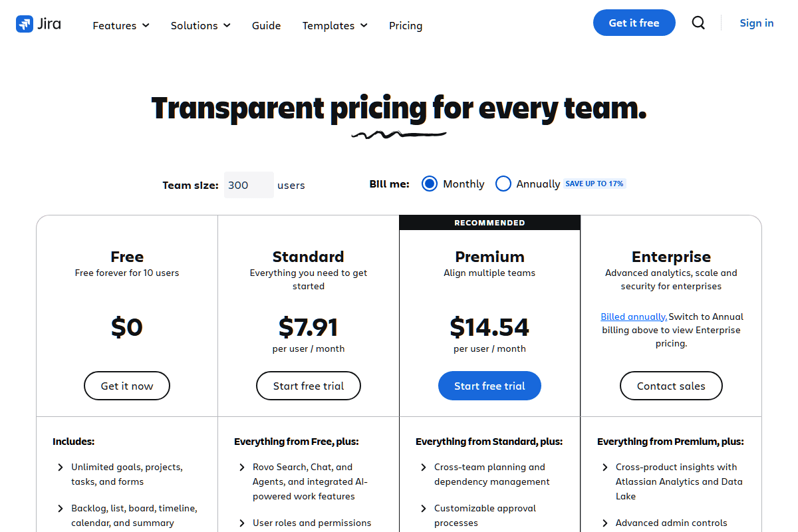Click chevron beside "Rovo Search, Chat, and Agents" feature

click(241, 467)
